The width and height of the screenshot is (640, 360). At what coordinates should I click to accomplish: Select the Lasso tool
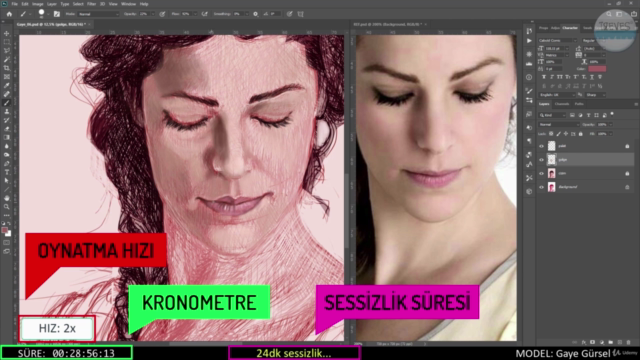[7, 51]
